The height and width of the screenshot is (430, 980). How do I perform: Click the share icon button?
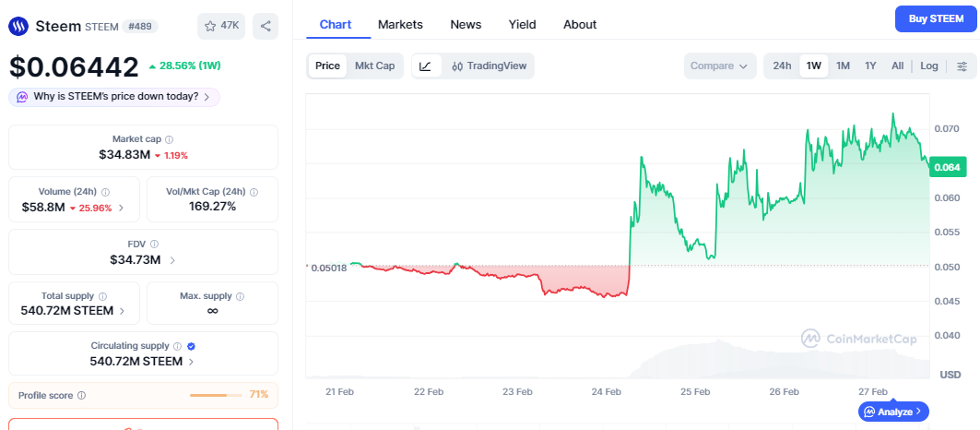266,26
